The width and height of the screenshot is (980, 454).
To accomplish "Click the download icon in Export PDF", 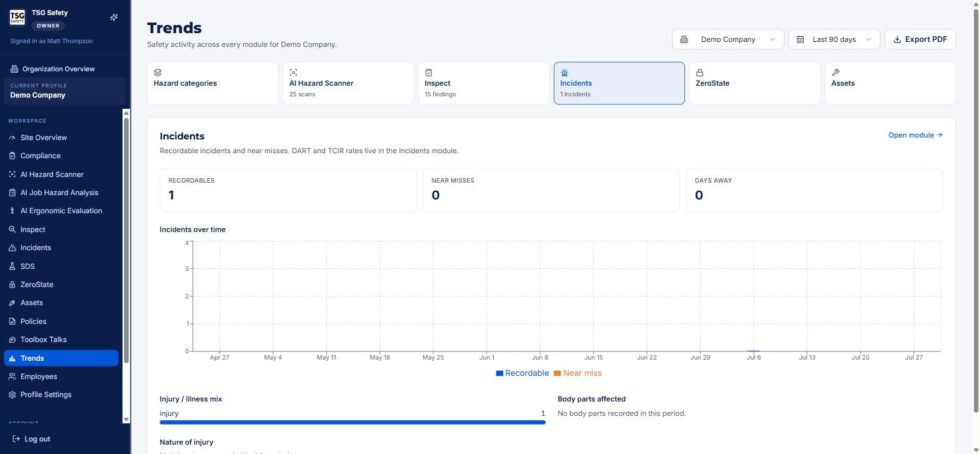I will [x=897, y=39].
